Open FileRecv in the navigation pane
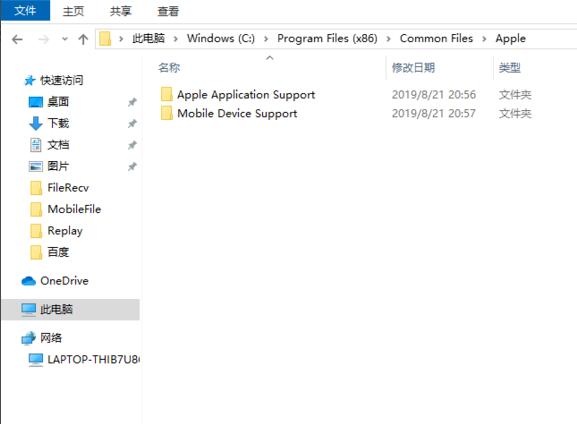 (x=68, y=188)
